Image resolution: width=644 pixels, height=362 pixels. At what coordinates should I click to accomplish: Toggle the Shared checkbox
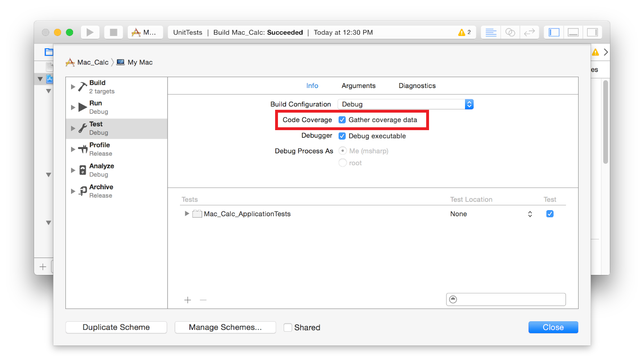click(x=287, y=327)
